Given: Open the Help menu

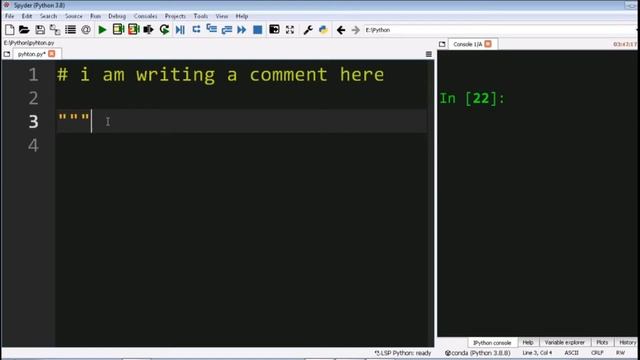Looking at the screenshot, I should (242, 16).
